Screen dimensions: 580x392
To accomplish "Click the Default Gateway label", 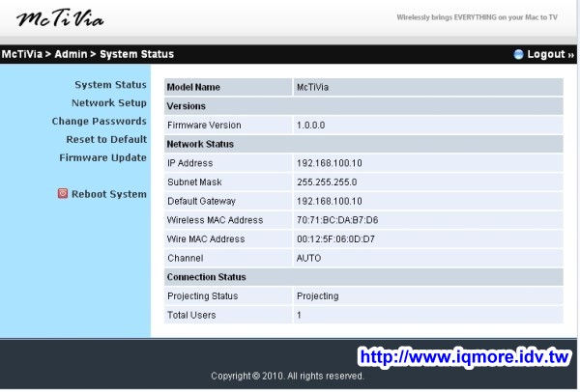I will [x=202, y=202].
